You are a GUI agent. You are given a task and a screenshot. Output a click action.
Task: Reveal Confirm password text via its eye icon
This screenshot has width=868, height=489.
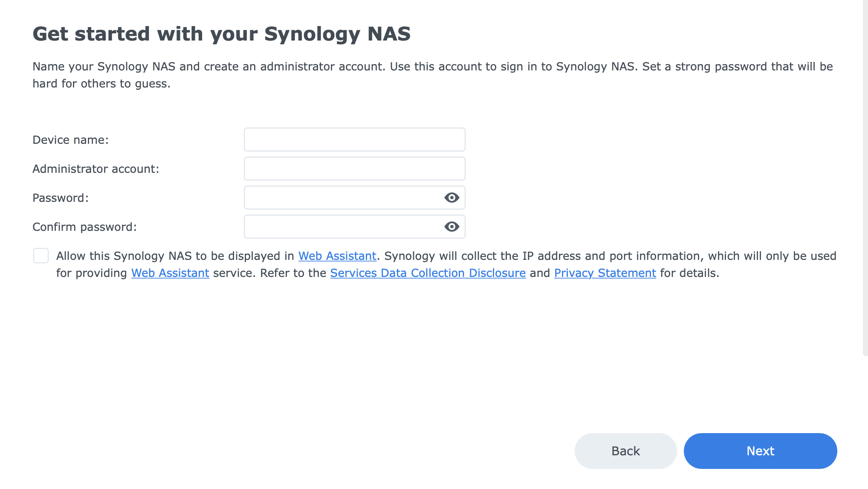[451, 227]
